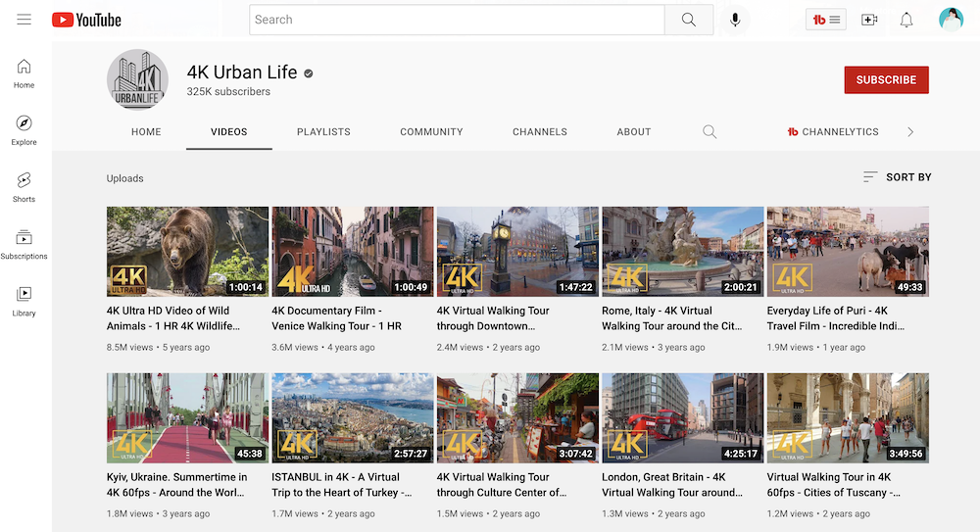Open Explore in sidebar
The width and height of the screenshot is (980, 532).
[x=24, y=130]
